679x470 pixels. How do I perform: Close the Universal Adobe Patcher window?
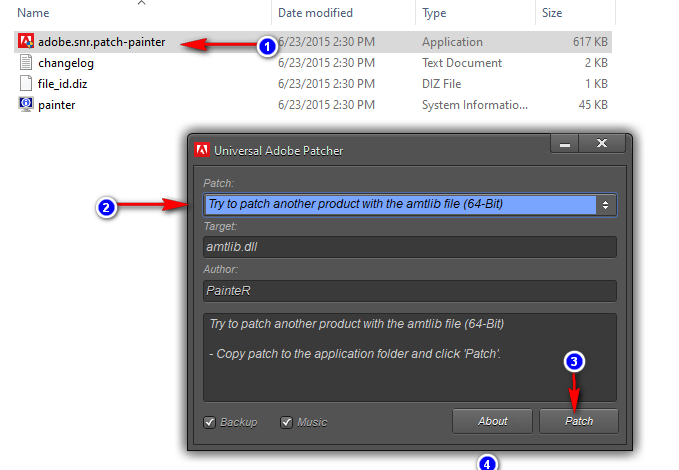pyautogui.click(x=602, y=144)
